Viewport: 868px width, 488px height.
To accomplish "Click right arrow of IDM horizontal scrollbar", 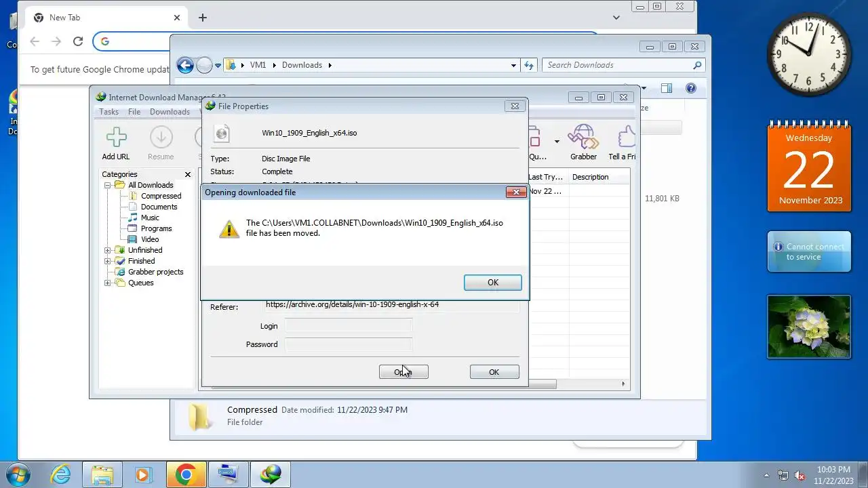I will [x=623, y=384].
